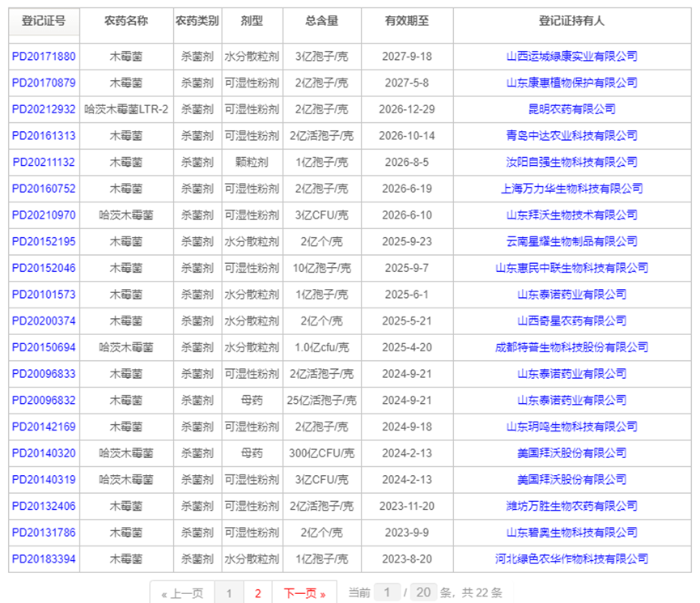Viewport: 700px width, 603px height.
Task: View holder 山东玥鸣生物科技有限公司
Action: click(572, 427)
